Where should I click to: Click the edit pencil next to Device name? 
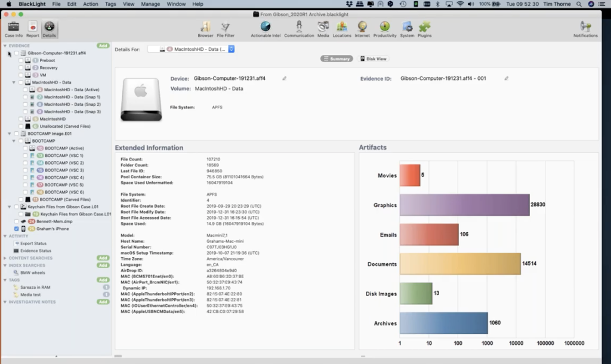[x=285, y=78]
